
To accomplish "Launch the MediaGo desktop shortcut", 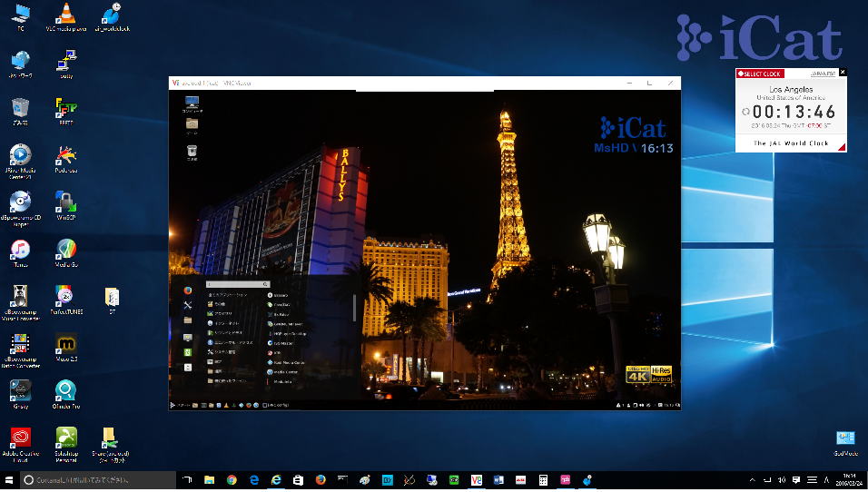I will pyautogui.click(x=66, y=253).
